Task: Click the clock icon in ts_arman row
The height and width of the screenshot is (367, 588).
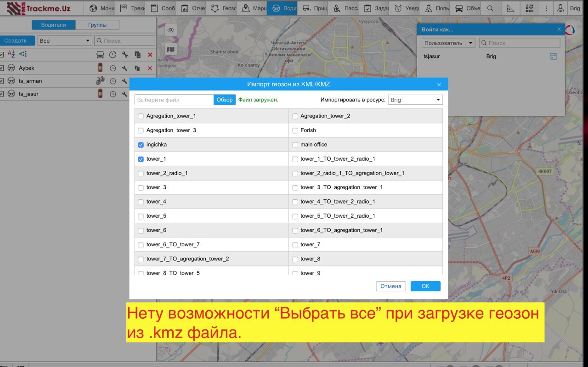Action: [x=113, y=81]
